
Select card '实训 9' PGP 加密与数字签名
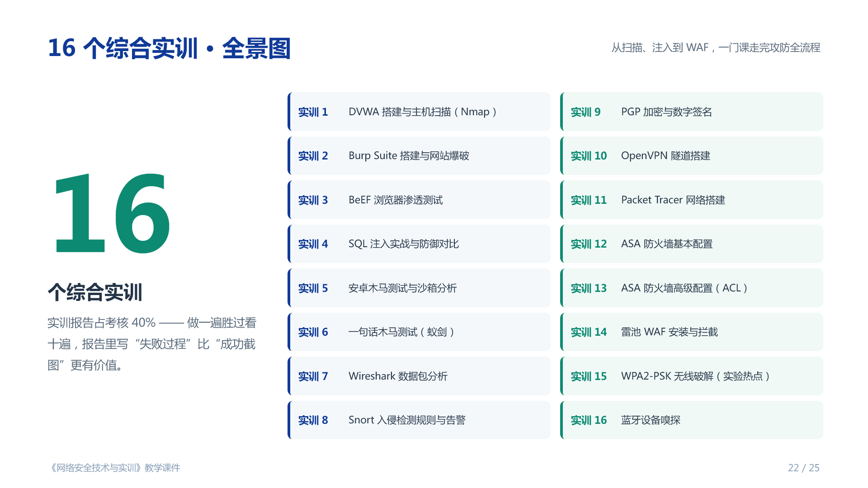692,112
